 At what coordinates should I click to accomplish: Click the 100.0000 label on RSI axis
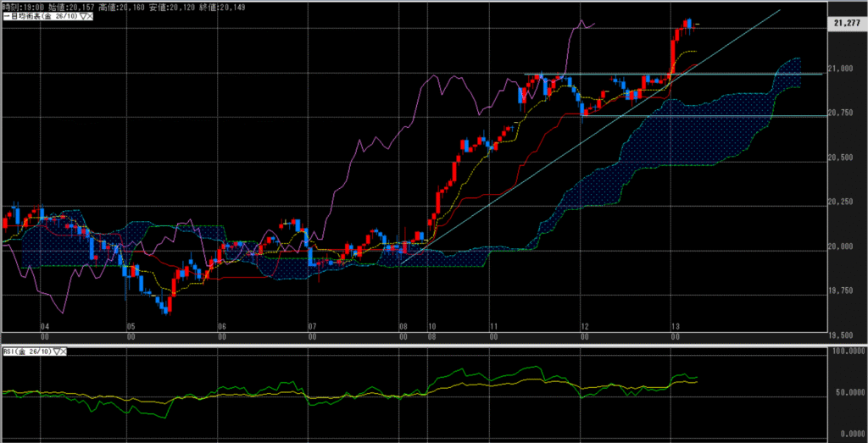[x=848, y=350]
